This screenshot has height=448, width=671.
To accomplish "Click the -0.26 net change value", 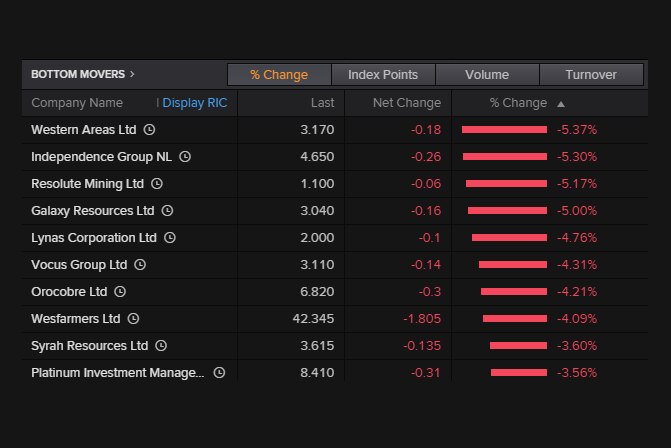I will [x=426, y=157].
